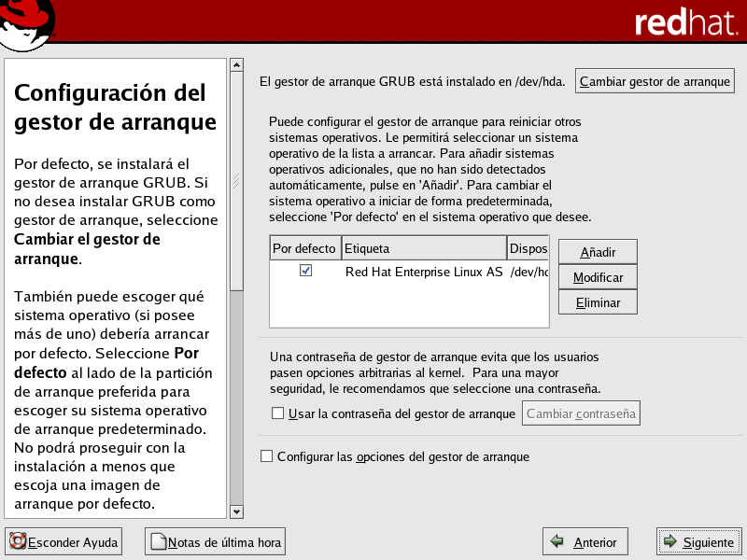
Task: Click Eliminar to remove the entry
Action: (x=598, y=302)
